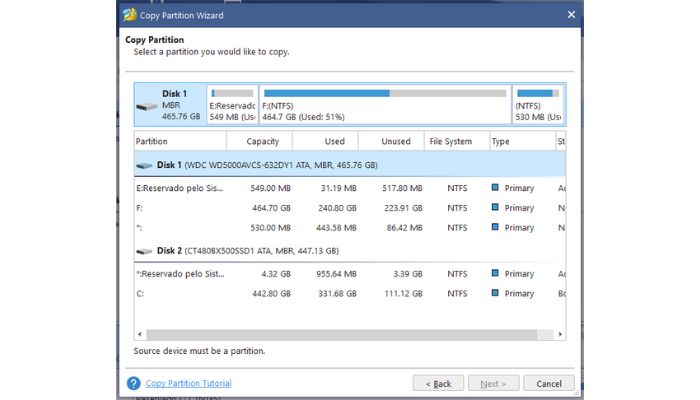
Task: Click the 86.42 MB unused cell
Action: [x=404, y=228]
